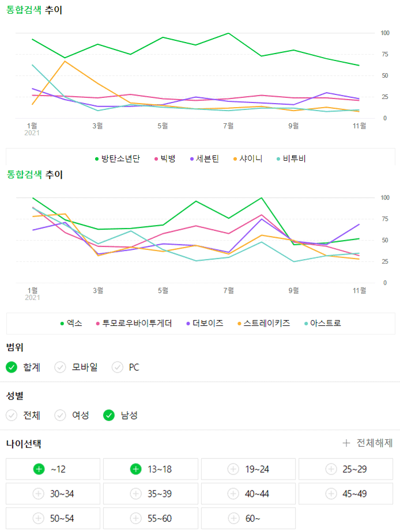Select 전체 for gender filter
The height and width of the screenshot is (532, 400).
(24, 415)
